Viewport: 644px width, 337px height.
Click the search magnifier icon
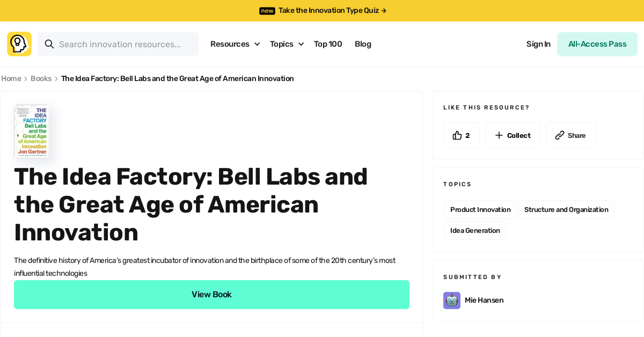[x=49, y=44]
